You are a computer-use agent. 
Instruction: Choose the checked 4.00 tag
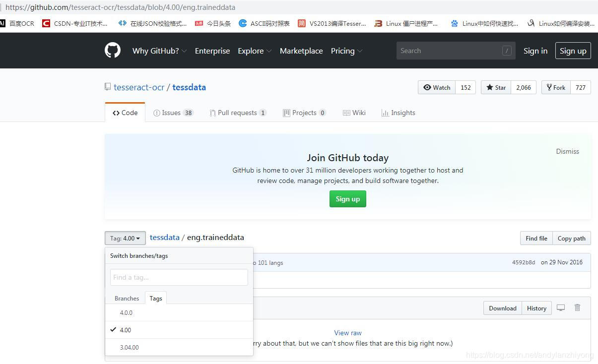click(179, 330)
